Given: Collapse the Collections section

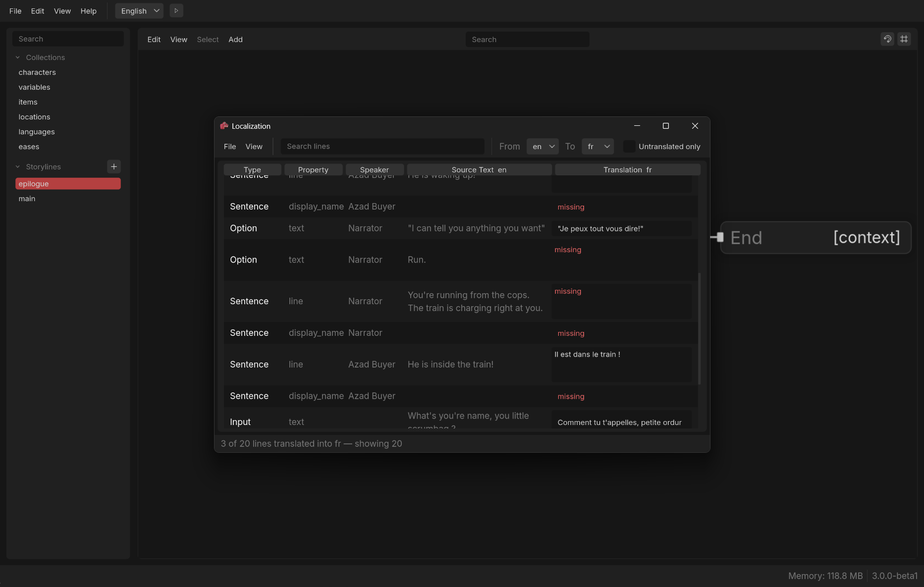Looking at the screenshot, I should pos(18,57).
